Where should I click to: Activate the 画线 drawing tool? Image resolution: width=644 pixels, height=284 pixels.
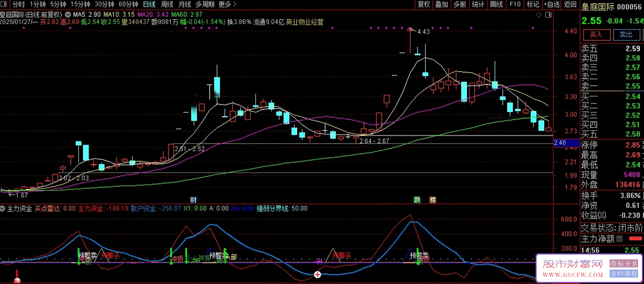(x=496, y=4)
